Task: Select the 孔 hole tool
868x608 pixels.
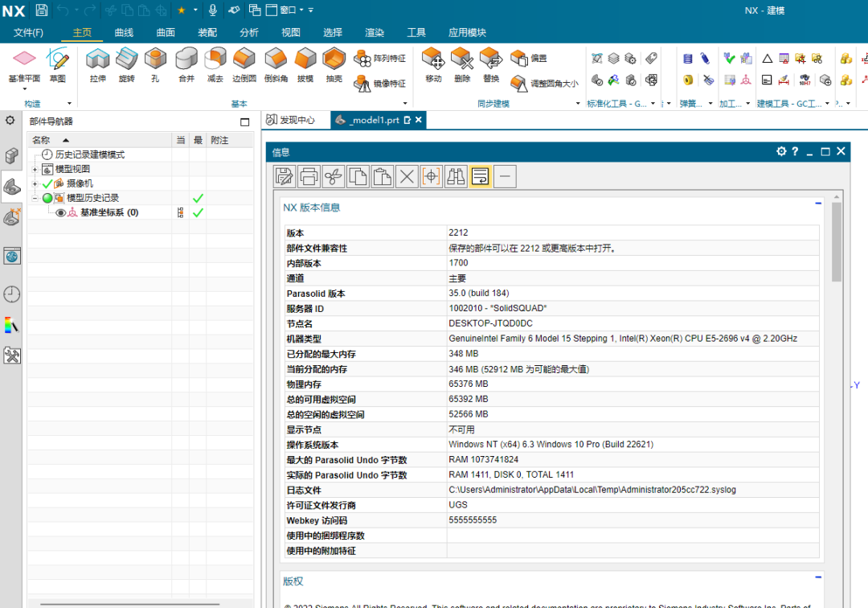Action: pos(156,65)
